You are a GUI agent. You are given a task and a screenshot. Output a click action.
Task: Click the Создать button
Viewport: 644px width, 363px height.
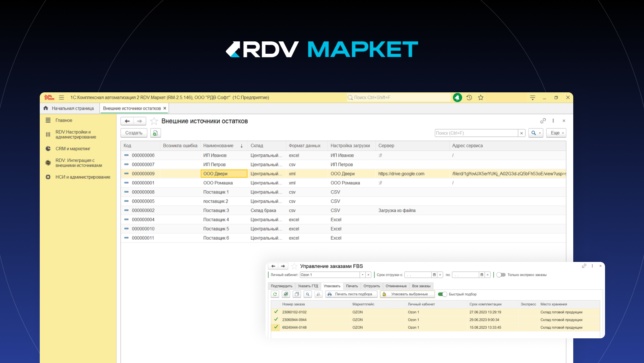pos(134,133)
